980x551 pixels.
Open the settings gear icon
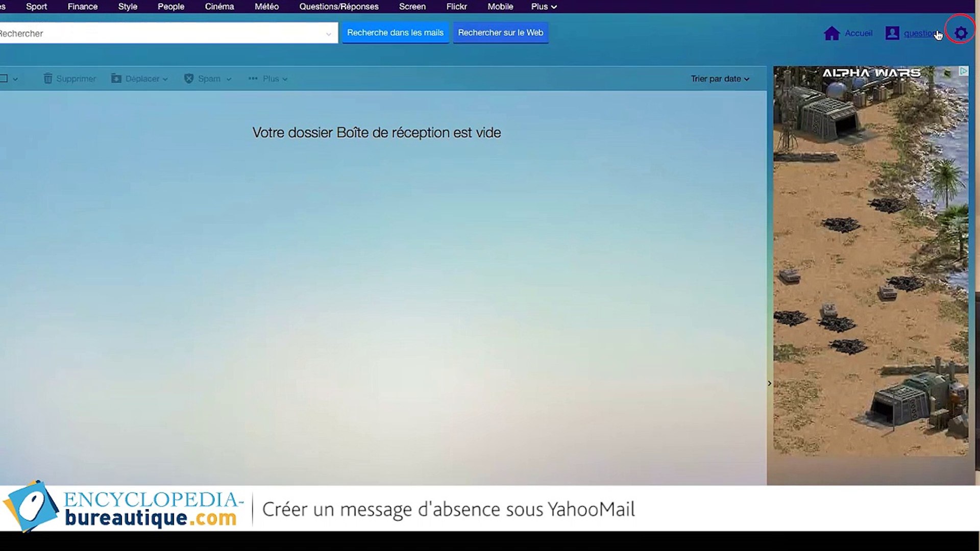point(961,33)
